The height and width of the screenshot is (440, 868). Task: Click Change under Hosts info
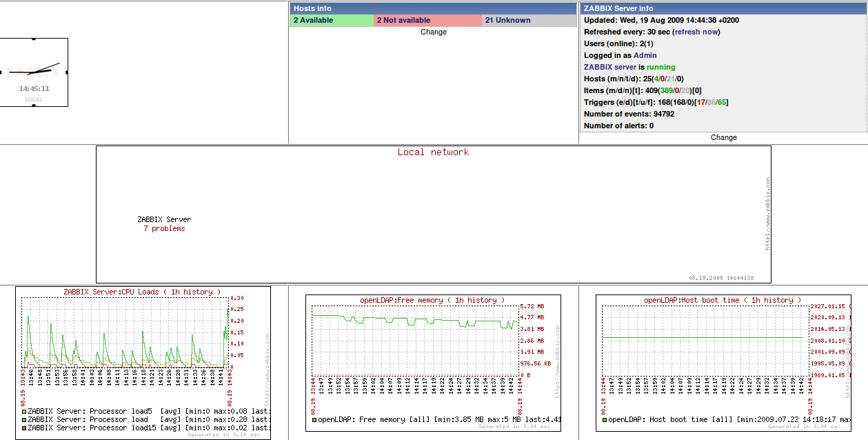[433, 32]
